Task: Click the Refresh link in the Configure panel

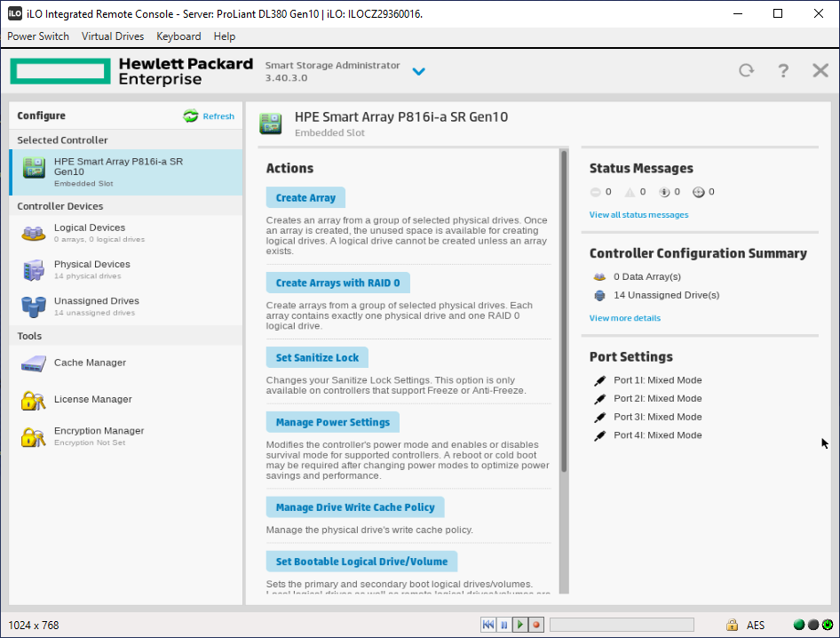Action: point(218,116)
